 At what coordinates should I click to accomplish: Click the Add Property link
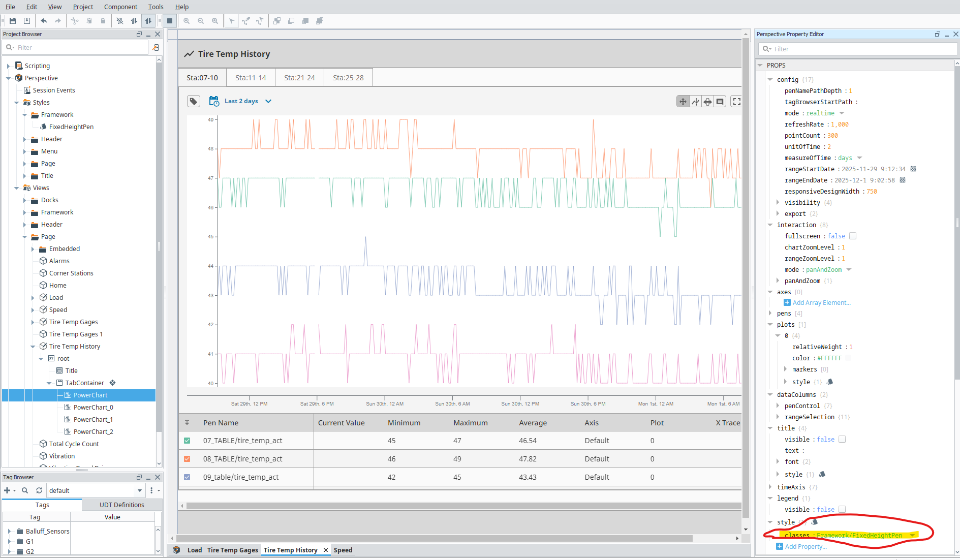point(806,547)
